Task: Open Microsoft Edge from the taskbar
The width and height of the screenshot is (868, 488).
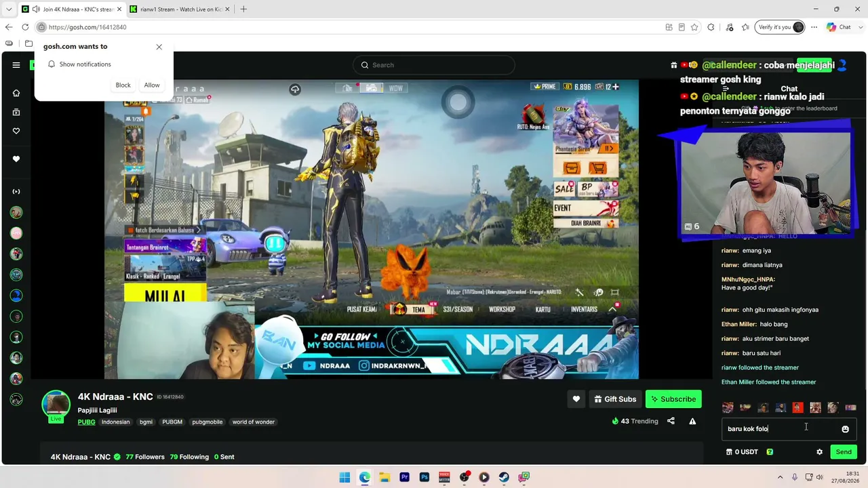Action: (x=365, y=477)
